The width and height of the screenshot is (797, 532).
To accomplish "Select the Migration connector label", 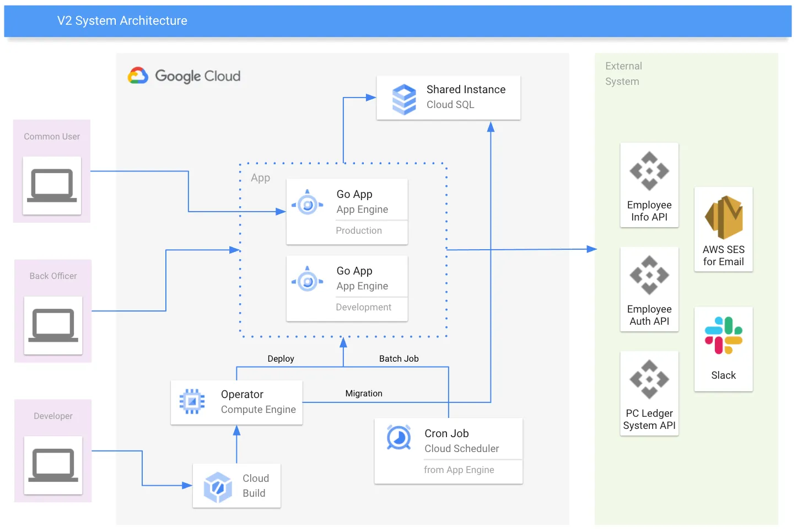I will point(363,394).
